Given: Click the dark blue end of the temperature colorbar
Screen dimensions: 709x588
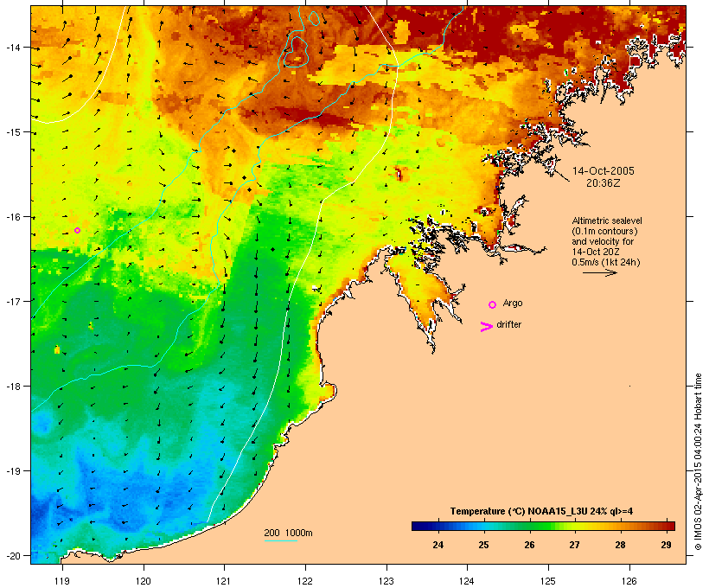Looking at the screenshot, I should click(x=418, y=526).
